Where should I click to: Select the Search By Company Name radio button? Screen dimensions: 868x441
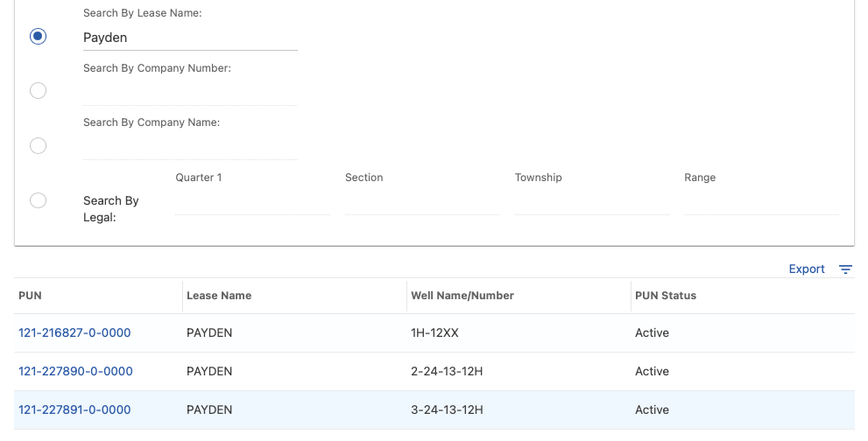click(38, 145)
